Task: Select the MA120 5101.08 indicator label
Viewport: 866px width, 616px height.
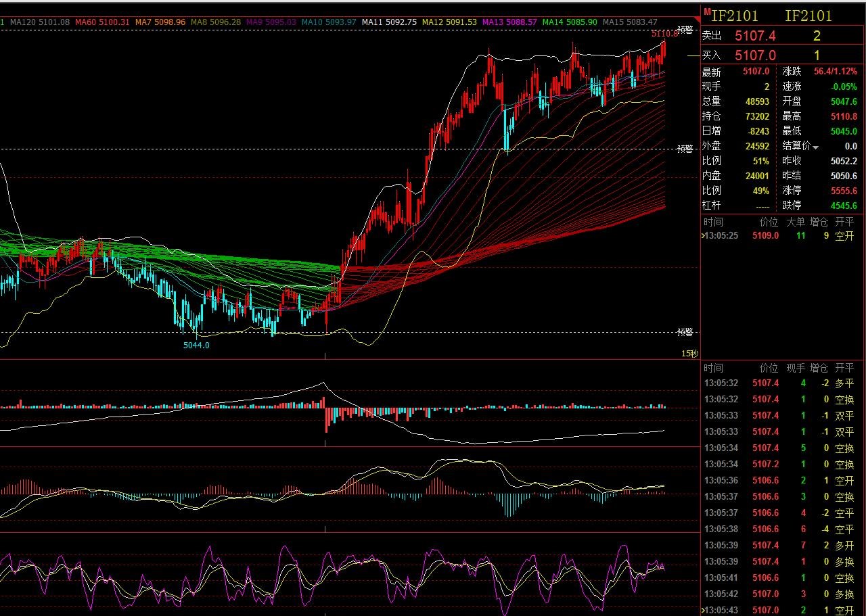Action: 41,22
